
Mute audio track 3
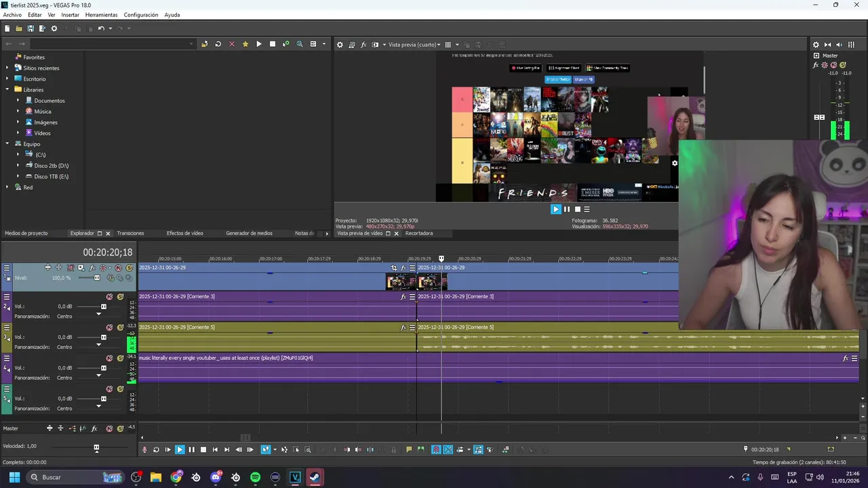(x=109, y=327)
